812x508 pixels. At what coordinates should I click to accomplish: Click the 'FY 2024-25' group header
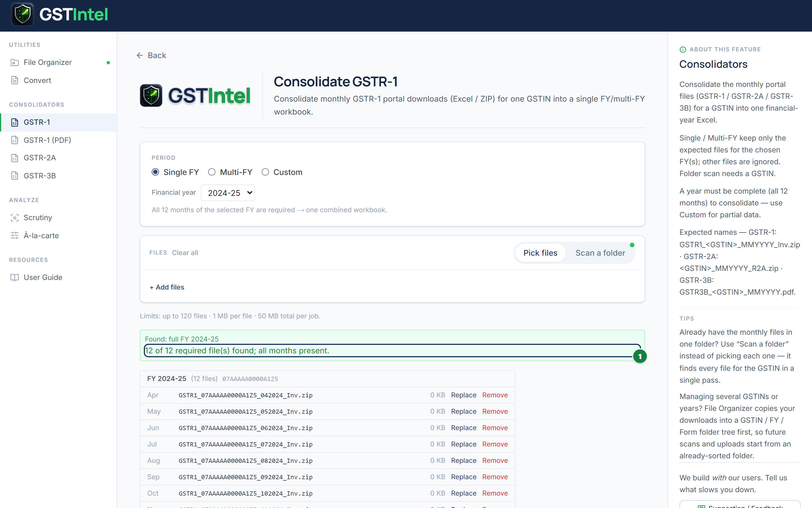coord(167,379)
